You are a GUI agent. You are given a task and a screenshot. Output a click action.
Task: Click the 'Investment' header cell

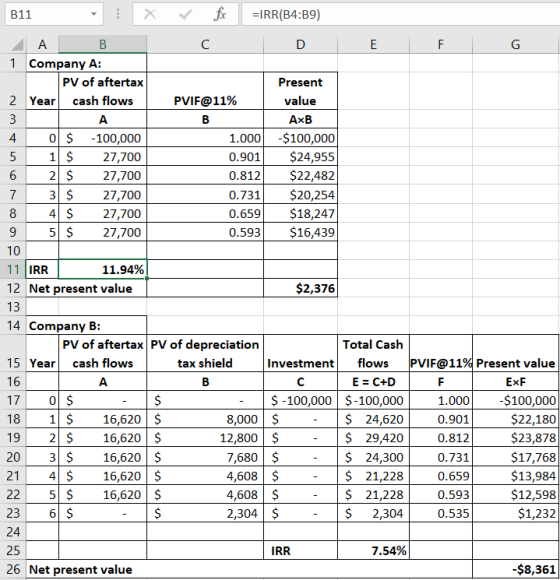[x=300, y=354]
